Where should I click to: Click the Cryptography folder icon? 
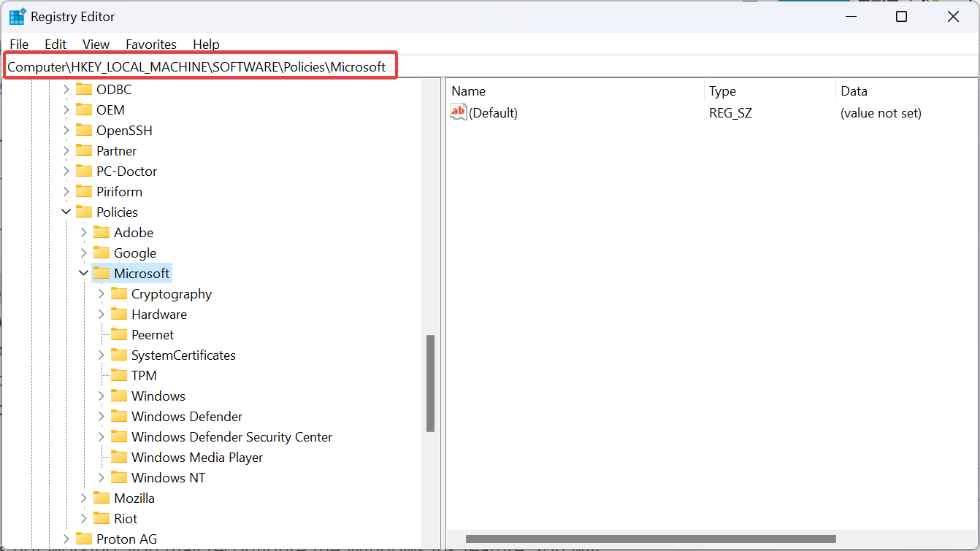click(119, 293)
